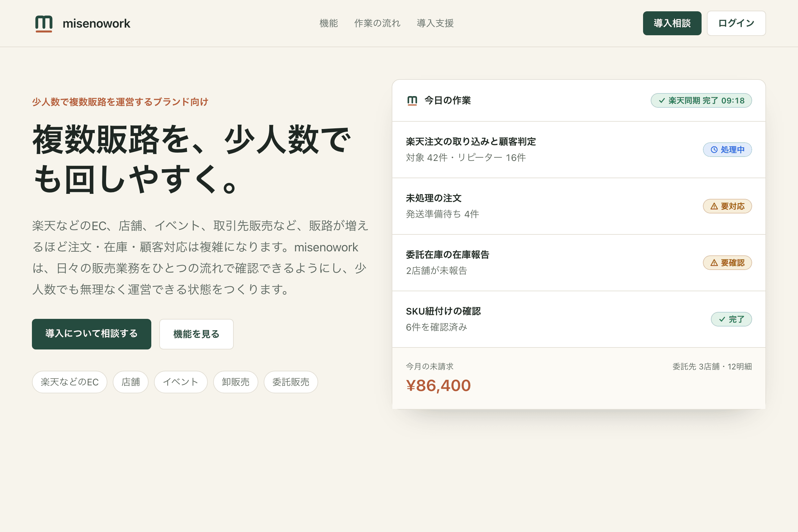Select the 委託販売 chip
The image size is (798, 532).
(291, 382)
